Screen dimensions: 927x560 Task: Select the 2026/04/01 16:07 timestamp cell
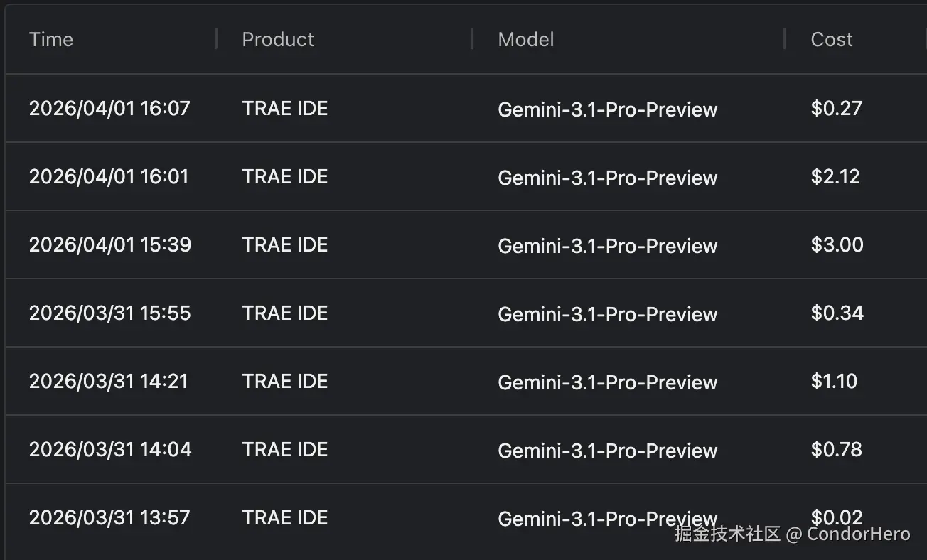click(x=109, y=109)
